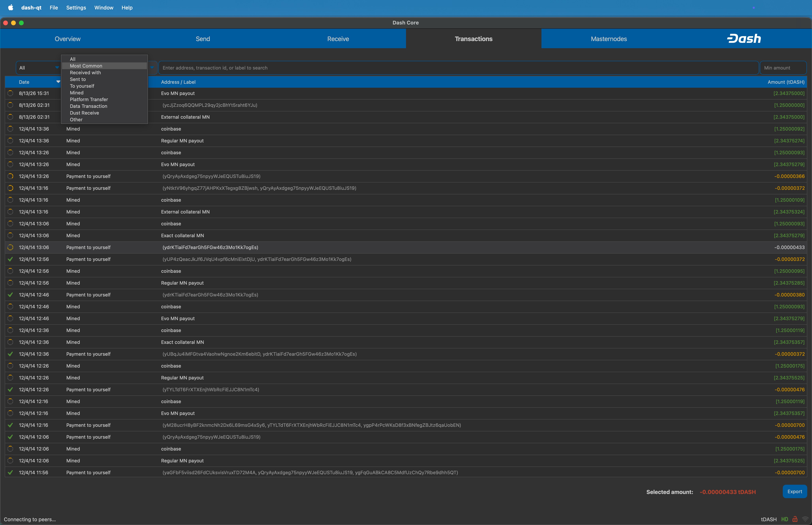
Task: Select address yTYLTdT6FrXTXEnjhWbRcFiEJJC8N1mTc4 in 12:26 row
Action: pos(211,389)
